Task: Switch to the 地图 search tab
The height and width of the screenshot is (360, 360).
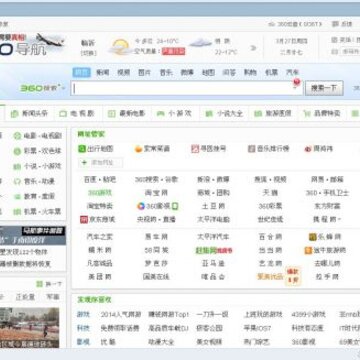Action: click(x=208, y=72)
